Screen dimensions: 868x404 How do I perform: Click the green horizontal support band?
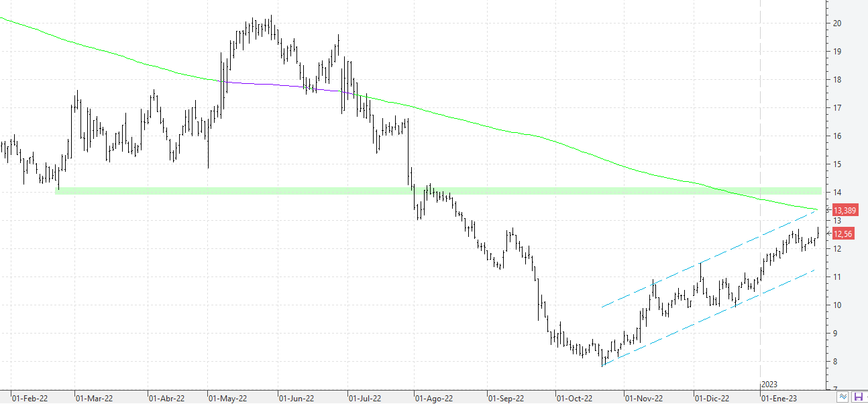point(438,191)
